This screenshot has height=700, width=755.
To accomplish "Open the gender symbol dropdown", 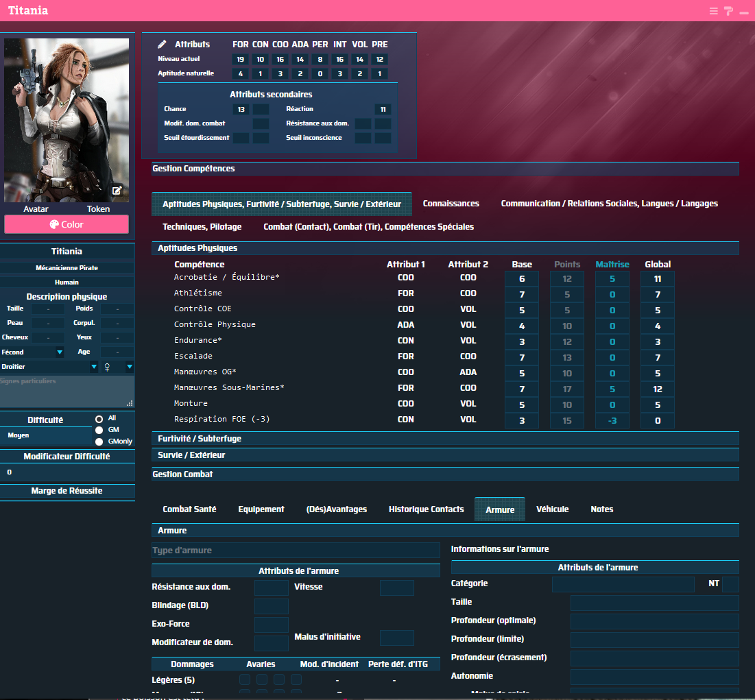I will pyautogui.click(x=129, y=367).
